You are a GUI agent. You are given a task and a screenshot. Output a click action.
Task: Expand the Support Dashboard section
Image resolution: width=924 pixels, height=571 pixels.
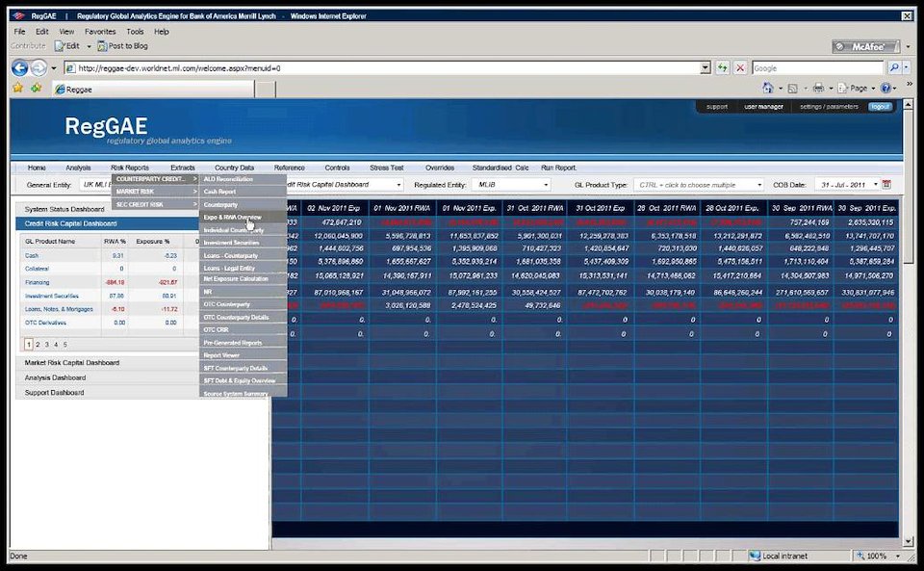coord(54,393)
